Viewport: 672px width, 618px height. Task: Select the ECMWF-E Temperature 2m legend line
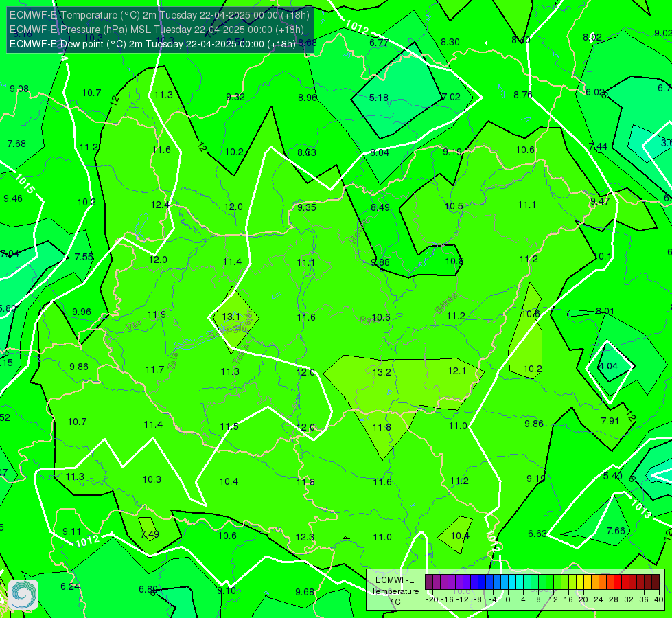(159, 15)
